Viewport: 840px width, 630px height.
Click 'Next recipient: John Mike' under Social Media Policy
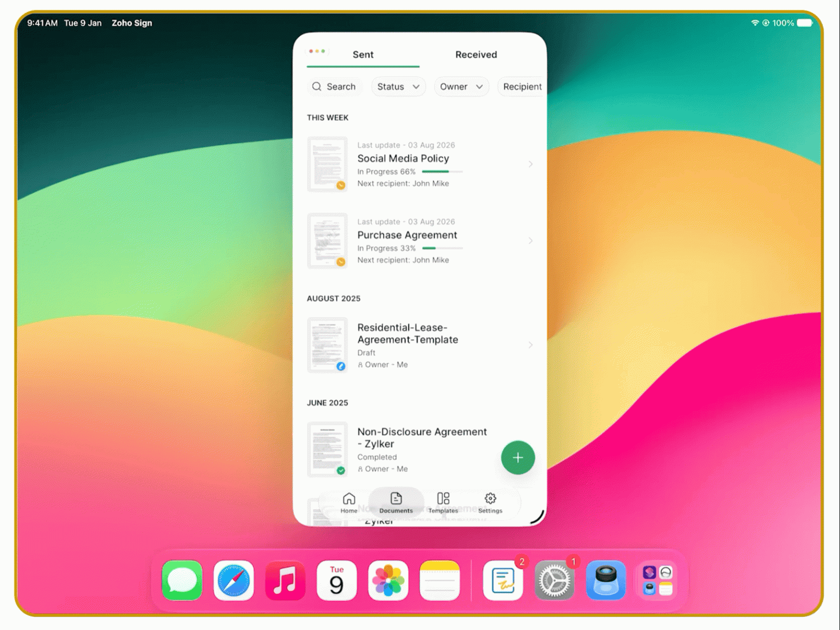click(403, 183)
